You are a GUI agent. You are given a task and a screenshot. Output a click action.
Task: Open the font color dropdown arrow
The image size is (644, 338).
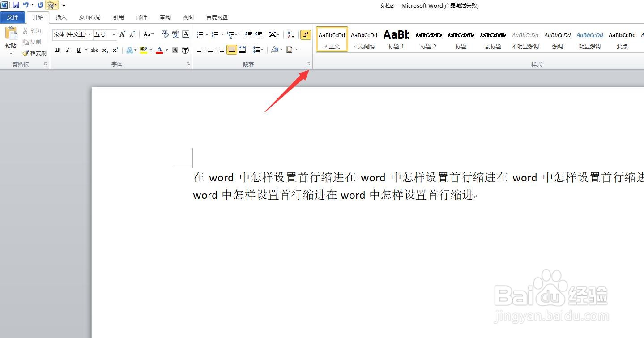coord(166,50)
